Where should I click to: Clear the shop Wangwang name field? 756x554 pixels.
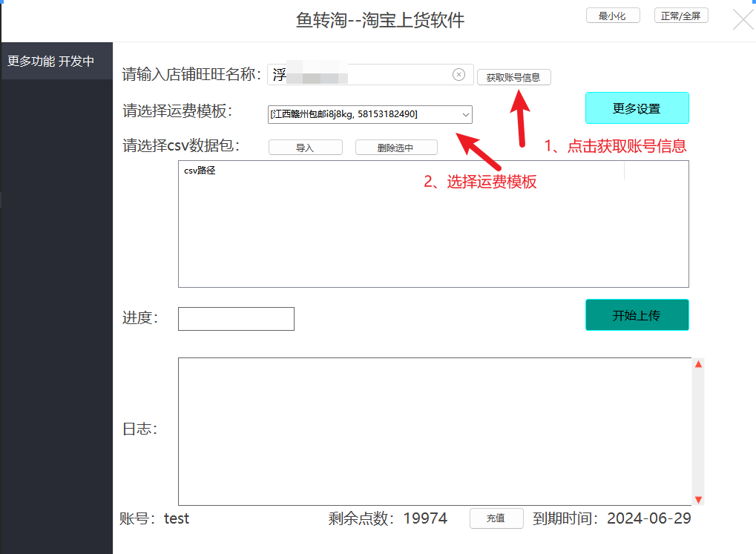458,75
